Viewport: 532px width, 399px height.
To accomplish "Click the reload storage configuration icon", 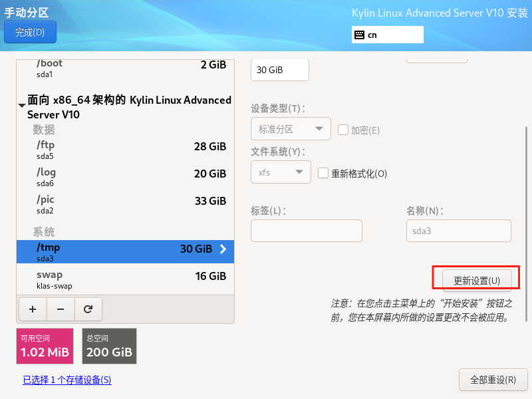I will tap(88, 309).
